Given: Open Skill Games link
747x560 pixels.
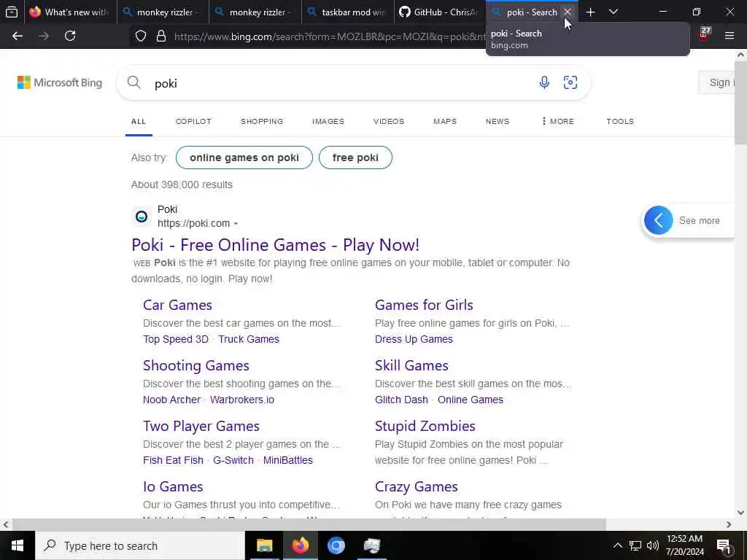Looking at the screenshot, I should (411, 365).
